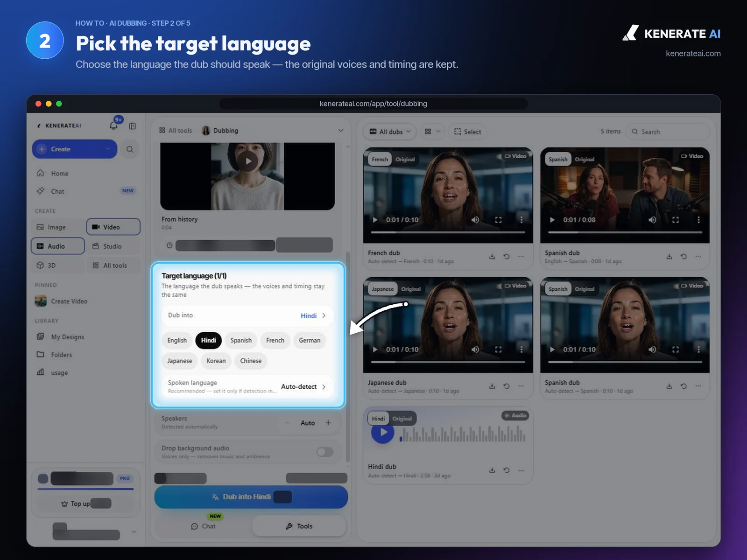747x560 pixels.
Task: Toggle Drop background audio switch
Action: 324,452
